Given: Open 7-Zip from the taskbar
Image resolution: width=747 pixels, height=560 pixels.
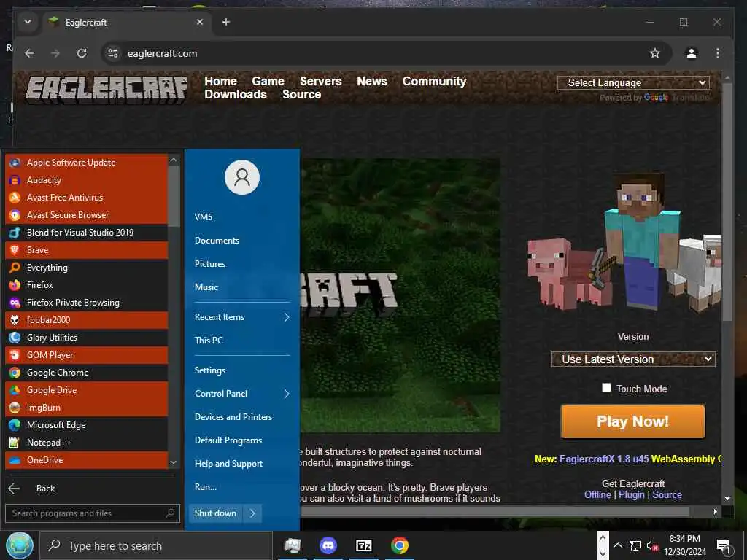Looking at the screenshot, I should [x=364, y=545].
